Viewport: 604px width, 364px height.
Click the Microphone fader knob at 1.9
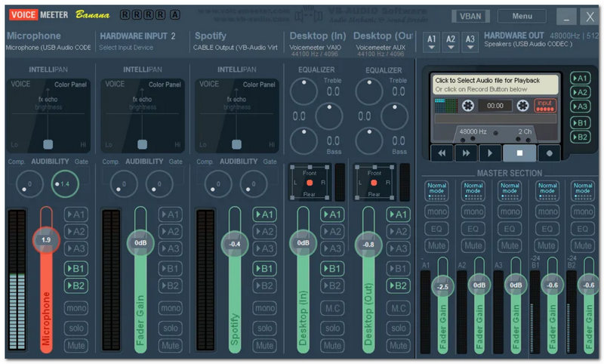[x=46, y=240]
